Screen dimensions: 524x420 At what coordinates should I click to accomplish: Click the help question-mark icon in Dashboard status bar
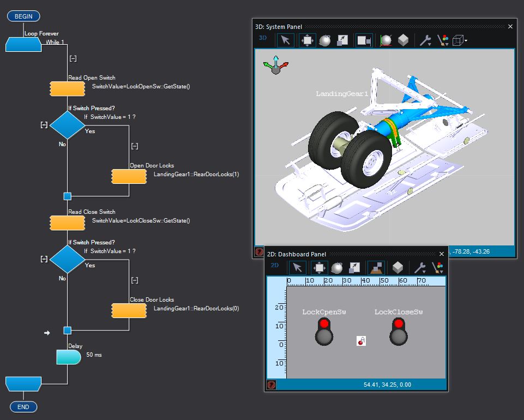271,385
